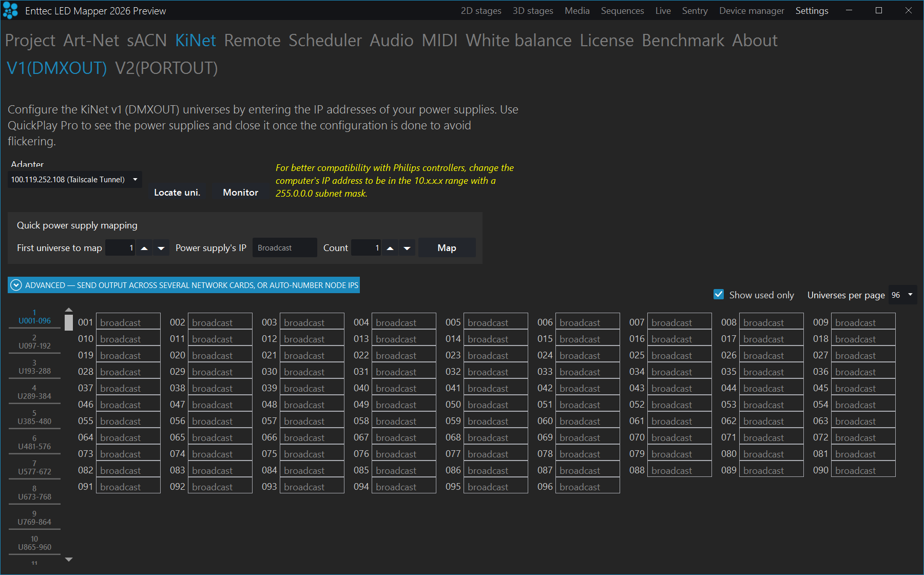Click the Locate uni. button
Viewport: 924px width, 575px height.
[x=177, y=193]
